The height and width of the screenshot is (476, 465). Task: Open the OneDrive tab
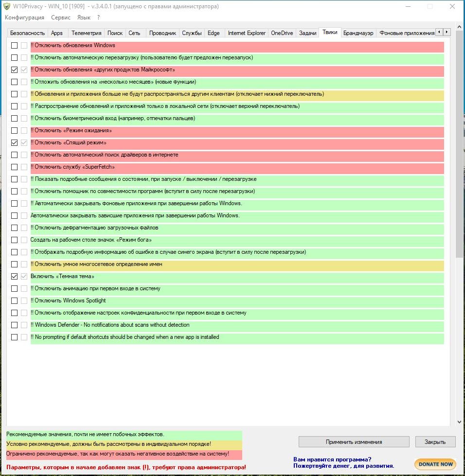coord(282,33)
